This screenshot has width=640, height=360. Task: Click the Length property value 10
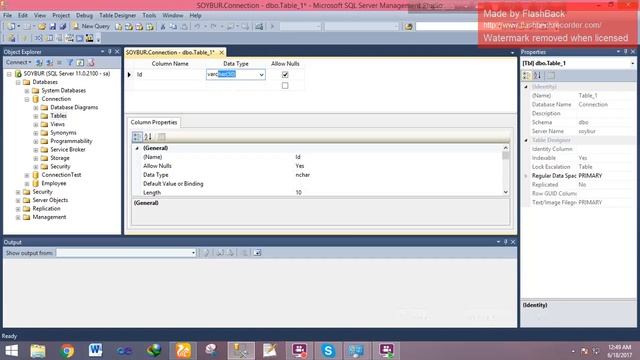pyautogui.click(x=298, y=193)
